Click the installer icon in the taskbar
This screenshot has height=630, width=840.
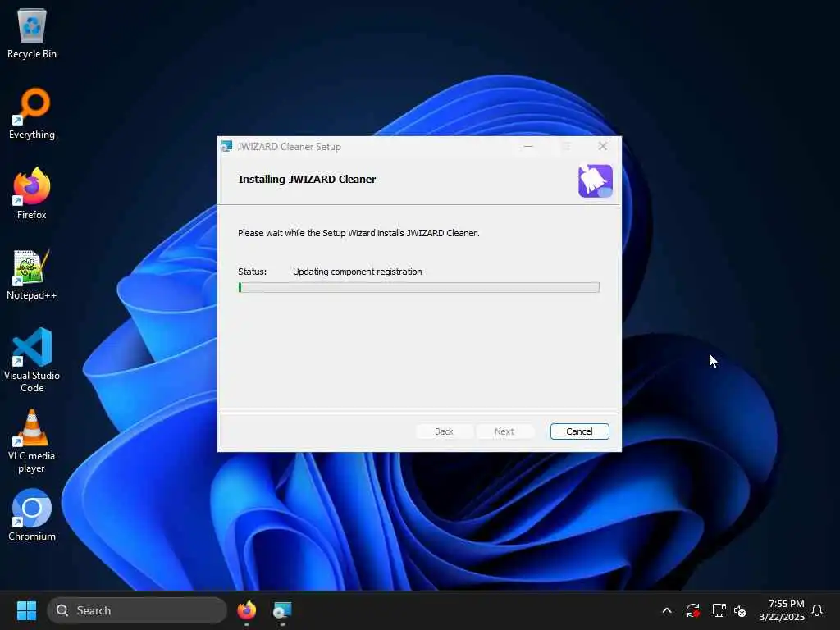pos(282,610)
